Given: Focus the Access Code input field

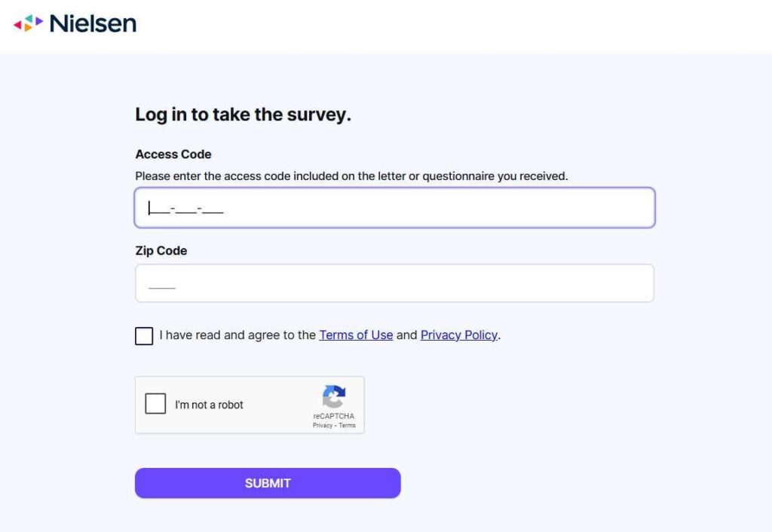Looking at the screenshot, I should point(395,208).
